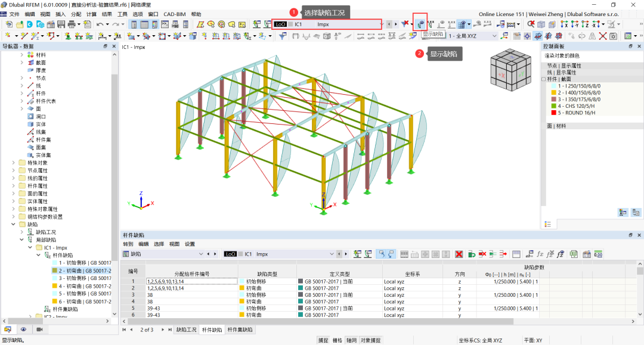Click the navigation cube in the viewport

[510, 70]
